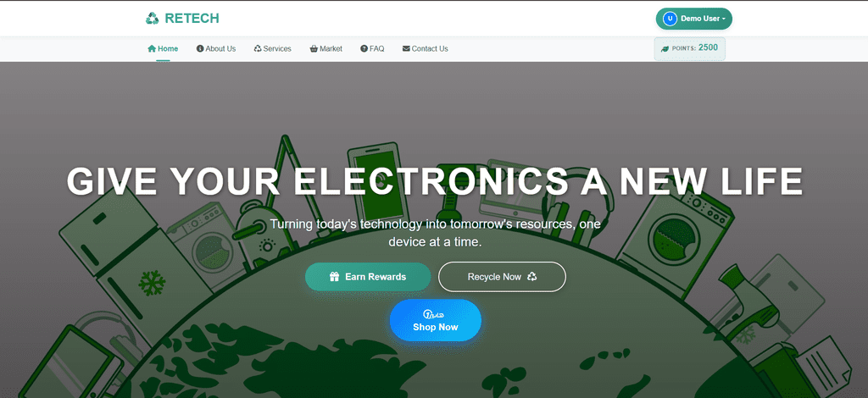
Task: Click the recycle icon beside Services
Action: pyautogui.click(x=258, y=48)
